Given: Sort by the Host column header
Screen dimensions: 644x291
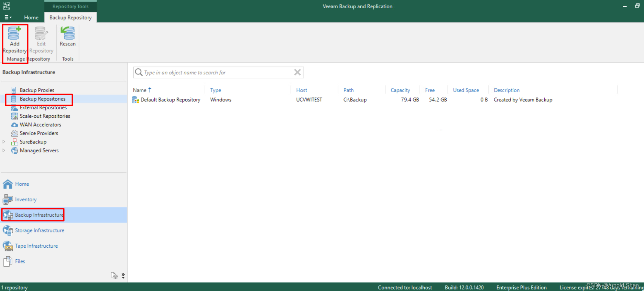Looking at the screenshot, I should 302,90.
